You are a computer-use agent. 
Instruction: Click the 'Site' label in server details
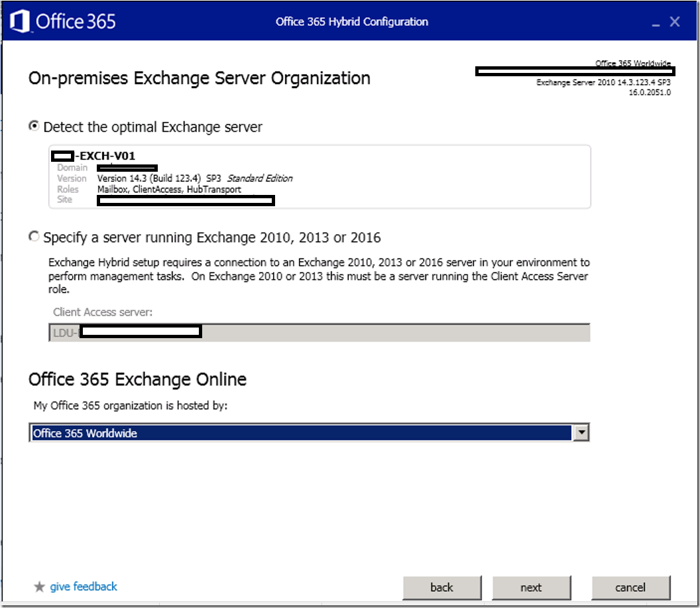point(64,200)
